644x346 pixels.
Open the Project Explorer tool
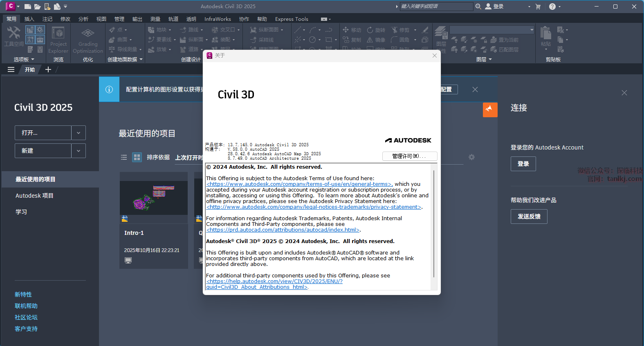[x=58, y=40]
